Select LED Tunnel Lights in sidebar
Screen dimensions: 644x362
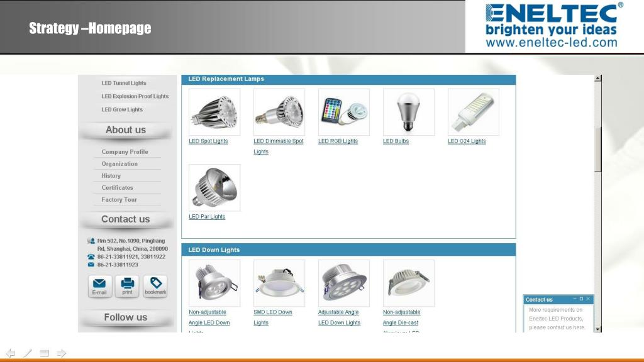(x=124, y=83)
